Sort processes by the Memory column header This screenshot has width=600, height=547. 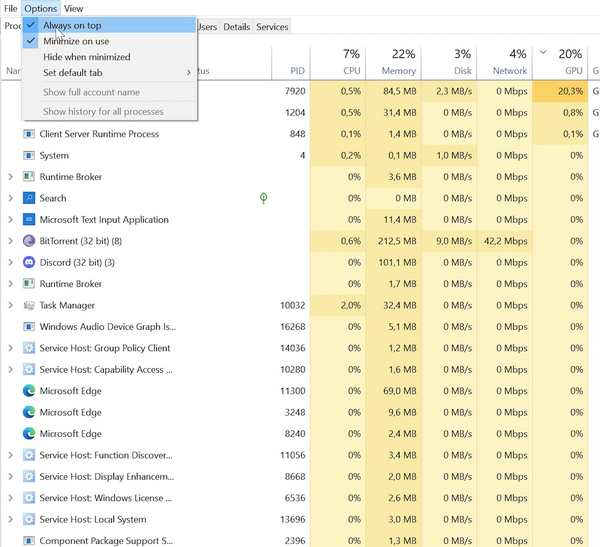click(x=398, y=71)
